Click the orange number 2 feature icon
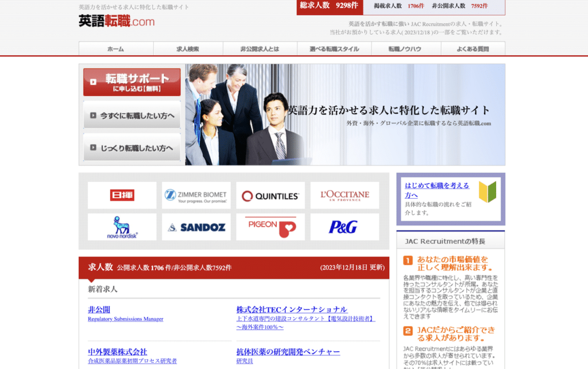Screen dimensions: 588x369 pyautogui.click(x=408, y=331)
